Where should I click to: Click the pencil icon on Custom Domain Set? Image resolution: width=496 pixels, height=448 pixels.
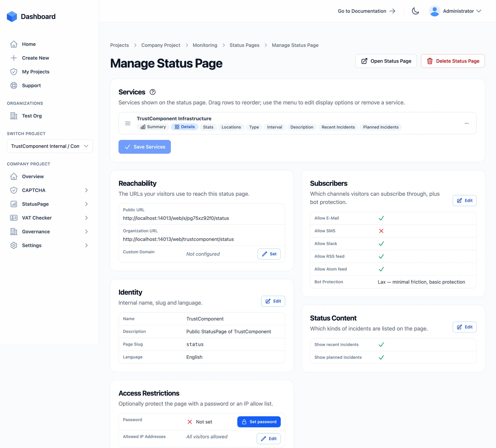265,254
